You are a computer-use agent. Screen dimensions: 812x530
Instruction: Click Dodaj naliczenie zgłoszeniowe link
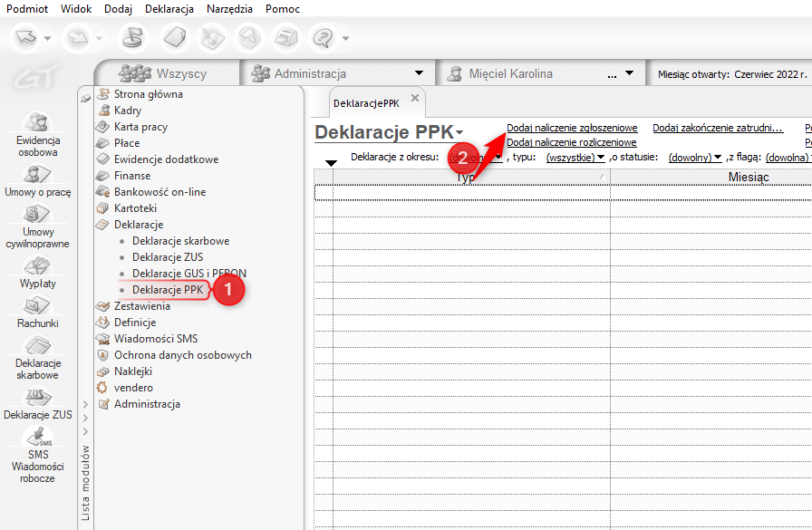(x=572, y=128)
